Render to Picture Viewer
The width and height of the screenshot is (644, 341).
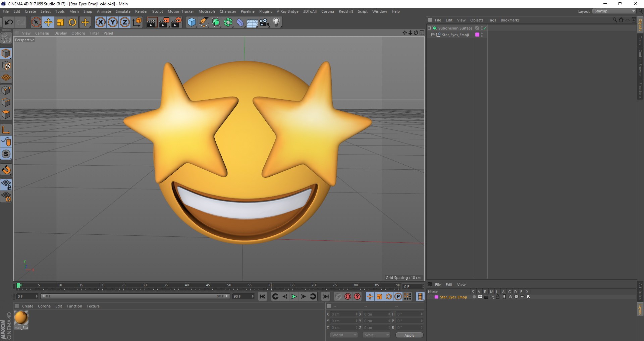pyautogui.click(x=164, y=22)
